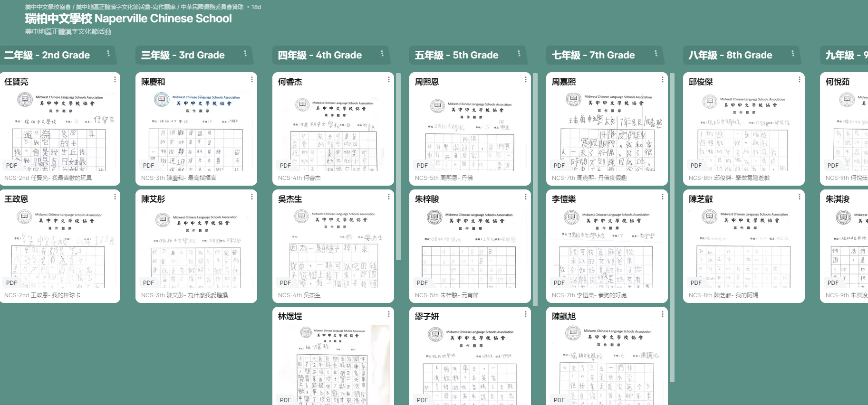Open 繆子妍 PDF essay thumbnail
The width and height of the screenshot is (868, 405).
click(x=471, y=365)
